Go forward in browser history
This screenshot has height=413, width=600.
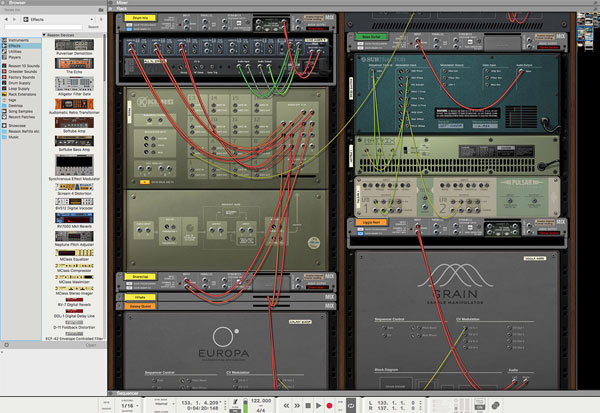coord(15,19)
